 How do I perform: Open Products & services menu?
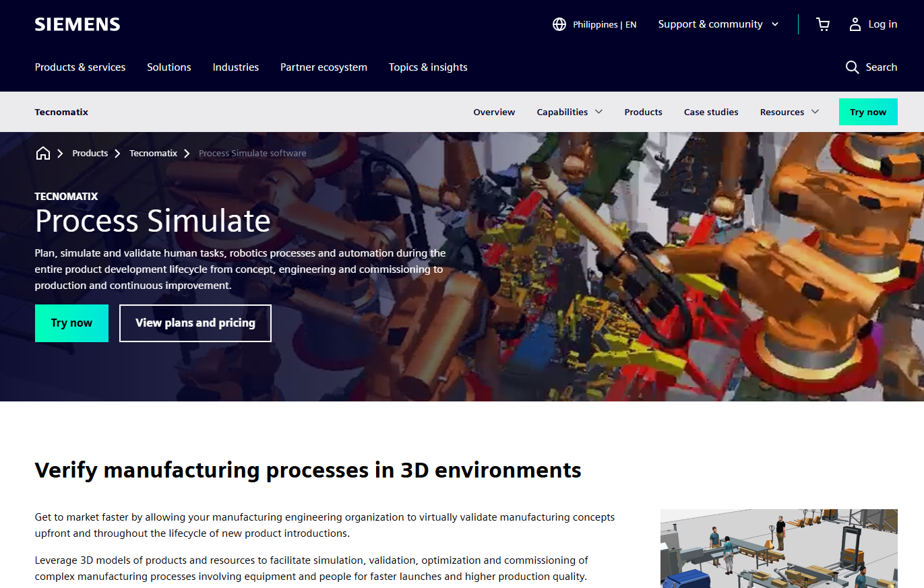pyautogui.click(x=80, y=67)
